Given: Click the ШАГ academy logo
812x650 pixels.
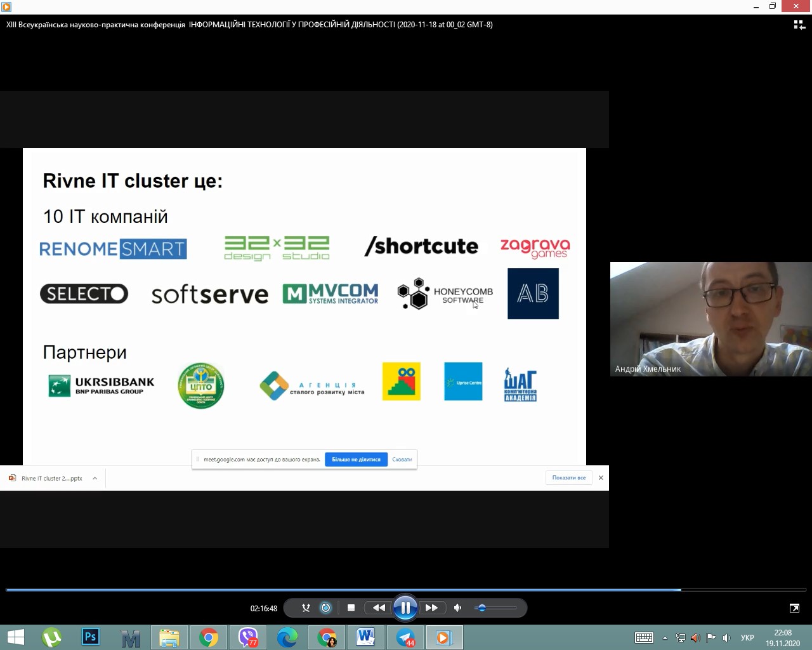Looking at the screenshot, I should [x=520, y=385].
